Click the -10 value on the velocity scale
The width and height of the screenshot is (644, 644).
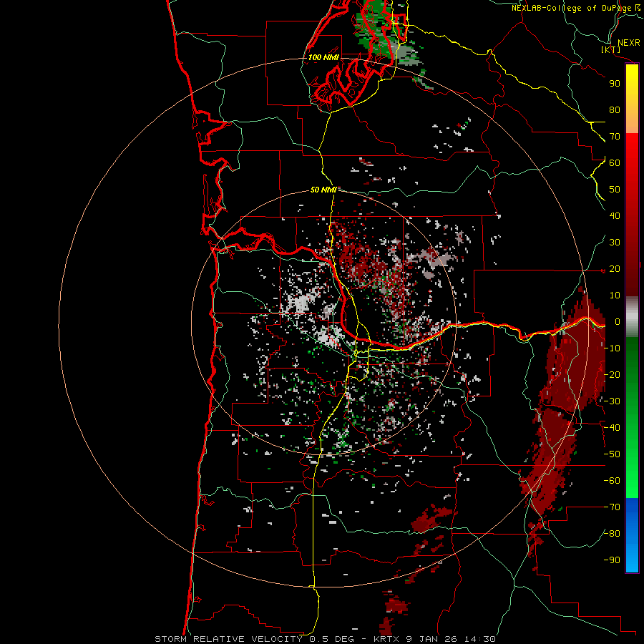click(612, 348)
